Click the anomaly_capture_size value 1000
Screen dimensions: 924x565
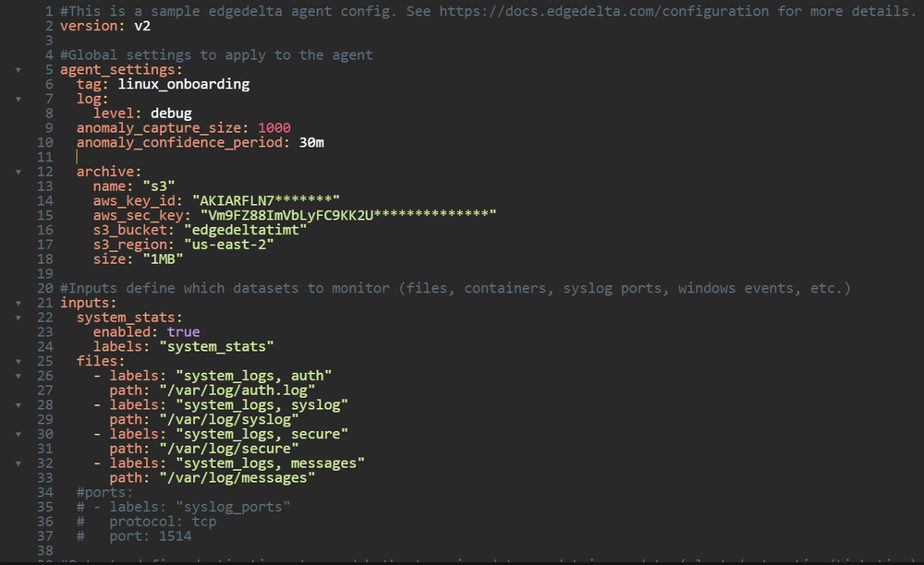click(x=274, y=127)
